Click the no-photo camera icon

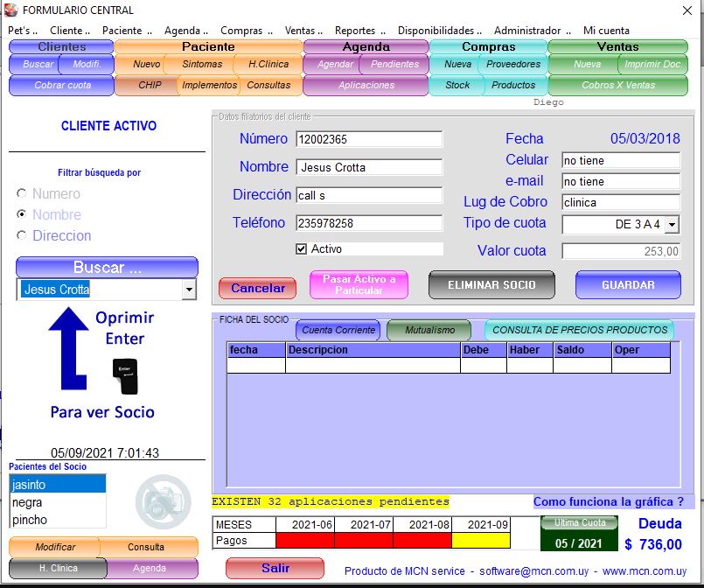coord(162,500)
